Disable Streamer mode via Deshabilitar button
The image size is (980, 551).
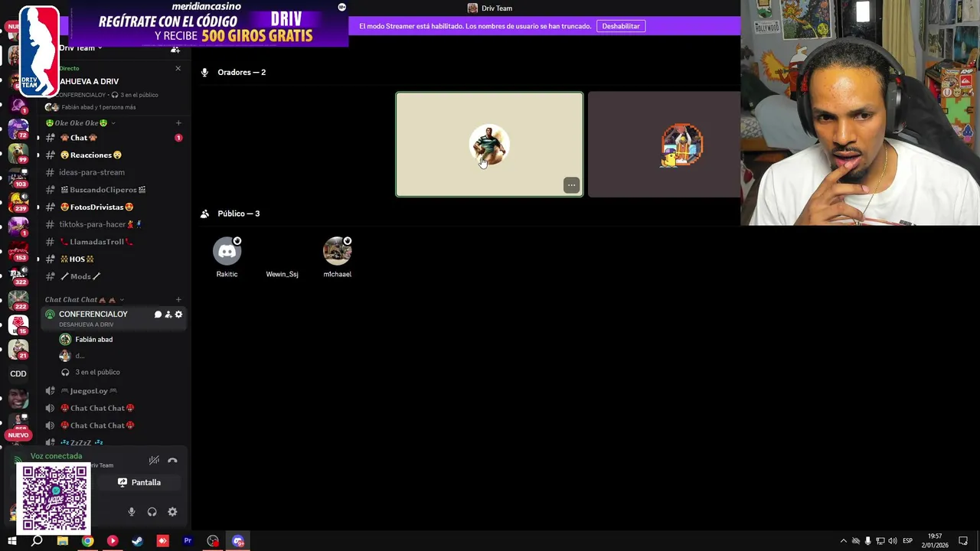[621, 26]
